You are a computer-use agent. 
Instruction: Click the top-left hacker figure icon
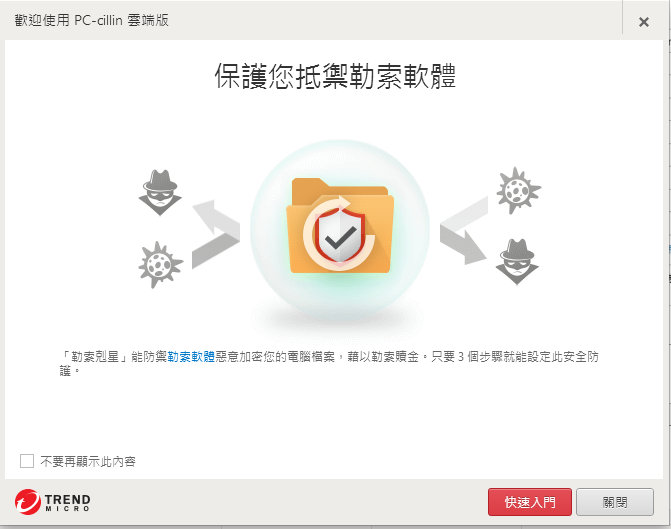pos(160,193)
